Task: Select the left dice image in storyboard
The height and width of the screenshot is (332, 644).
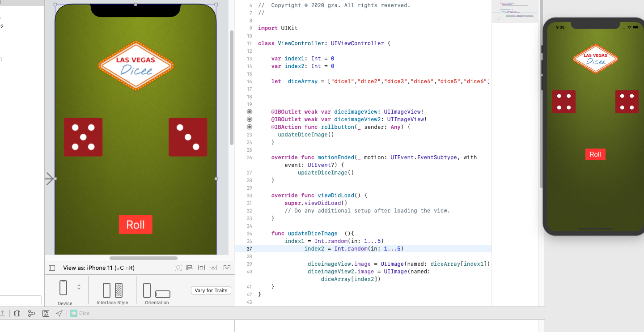Action: pos(83,137)
